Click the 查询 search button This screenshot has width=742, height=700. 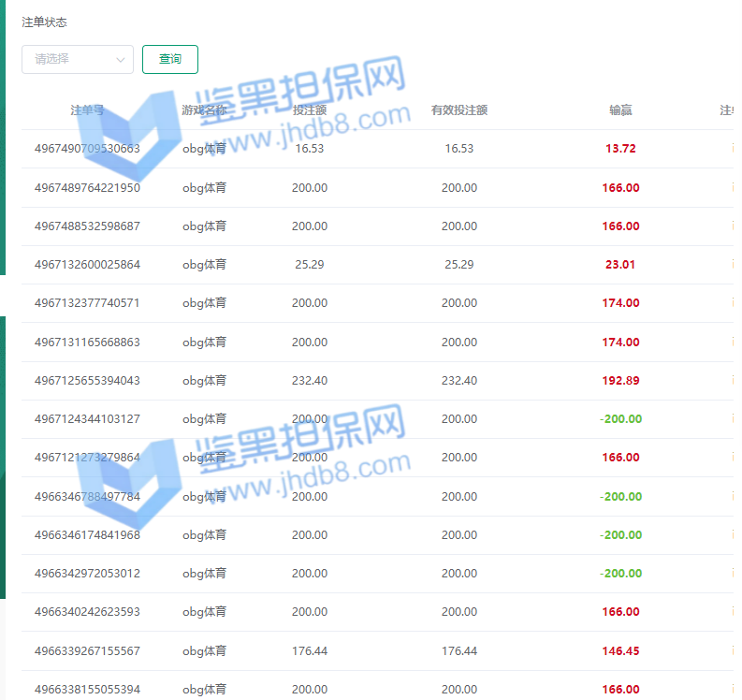click(x=170, y=59)
